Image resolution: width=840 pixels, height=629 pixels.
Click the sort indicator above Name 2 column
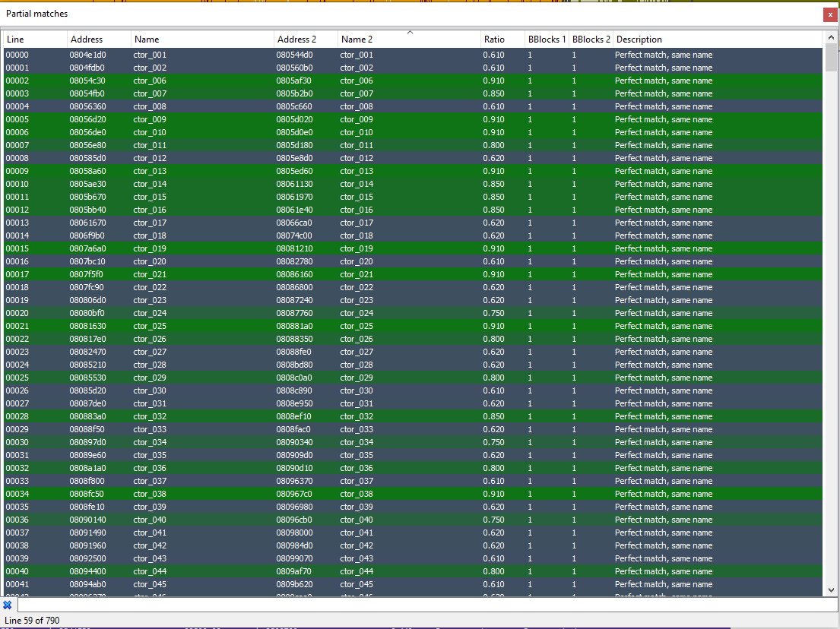click(409, 33)
